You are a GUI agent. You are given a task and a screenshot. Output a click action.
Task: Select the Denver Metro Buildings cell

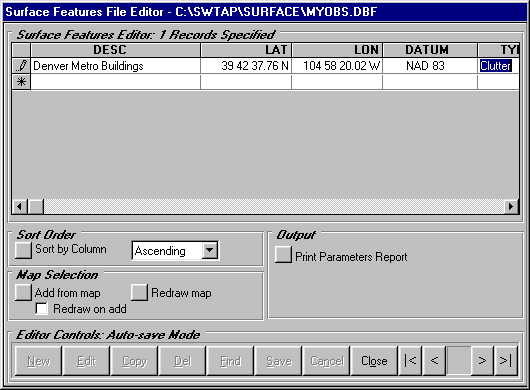[116, 66]
